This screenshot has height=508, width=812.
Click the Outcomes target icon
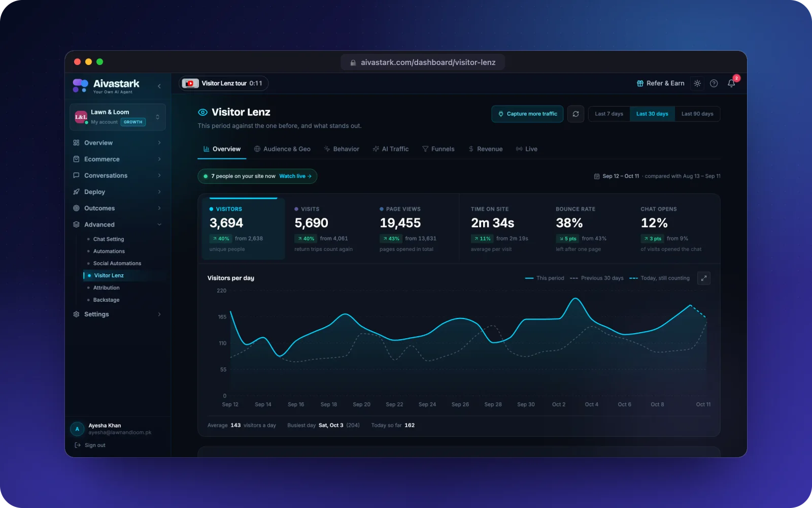pos(76,208)
